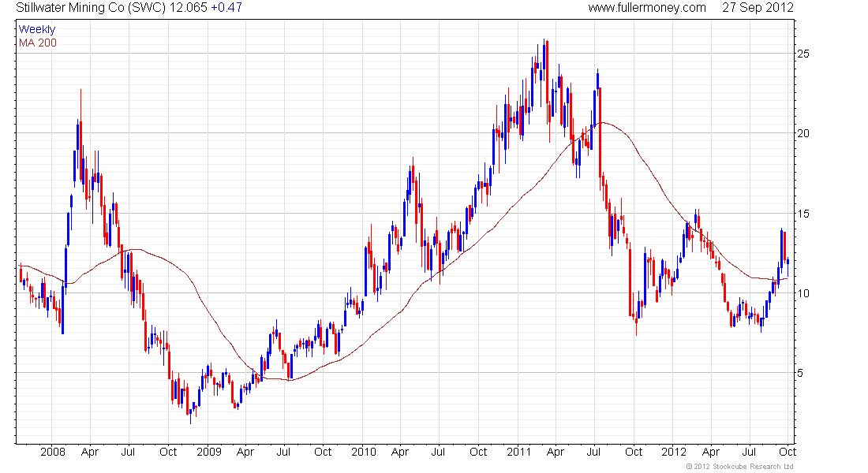Click the 2010 year label on time axis
This screenshot has width=868, height=473.
click(363, 452)
